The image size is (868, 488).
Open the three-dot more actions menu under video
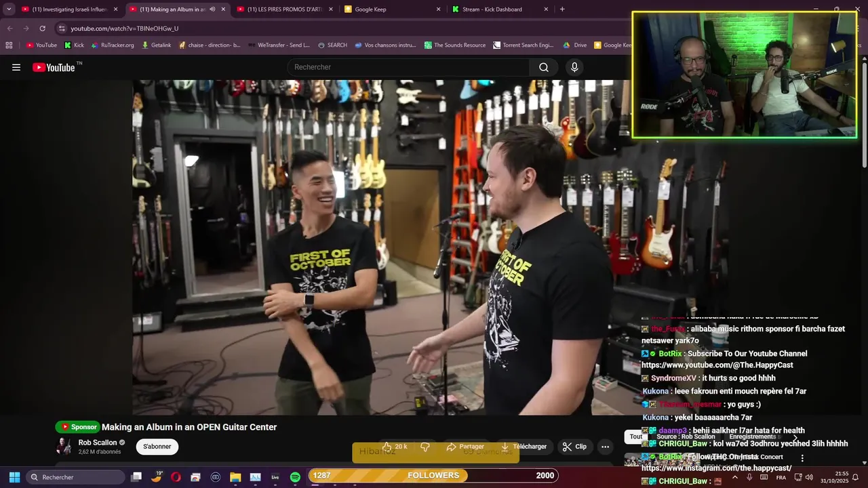[605, 447]
